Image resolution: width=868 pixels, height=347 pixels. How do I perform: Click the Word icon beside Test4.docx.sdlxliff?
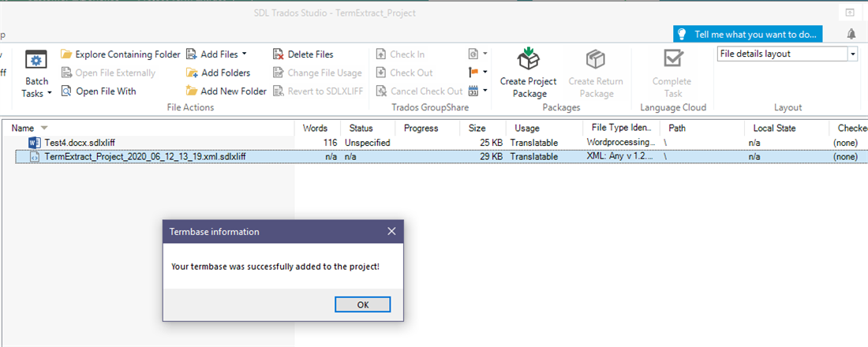click(x=34, y=143)
